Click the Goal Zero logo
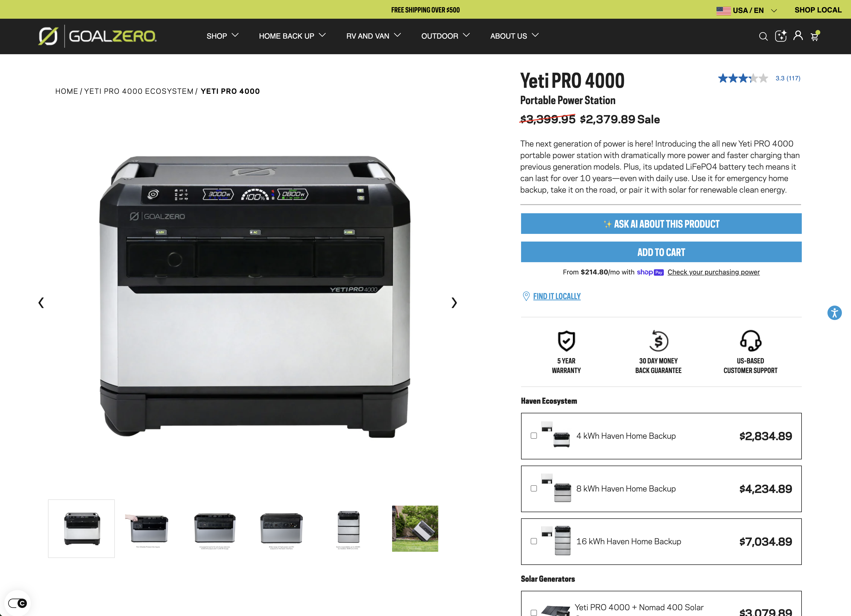The image size is (851, 616). click(x=97, y=36)
